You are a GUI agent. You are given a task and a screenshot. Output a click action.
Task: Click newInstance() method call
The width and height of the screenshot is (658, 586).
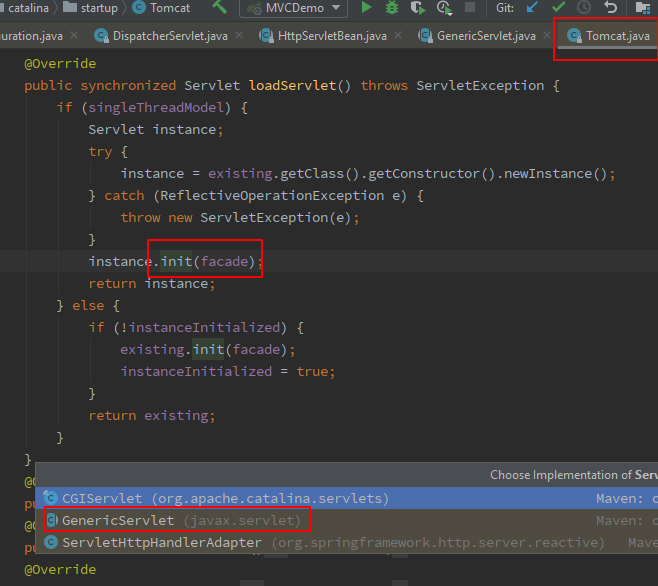click(x=555, y=174)
